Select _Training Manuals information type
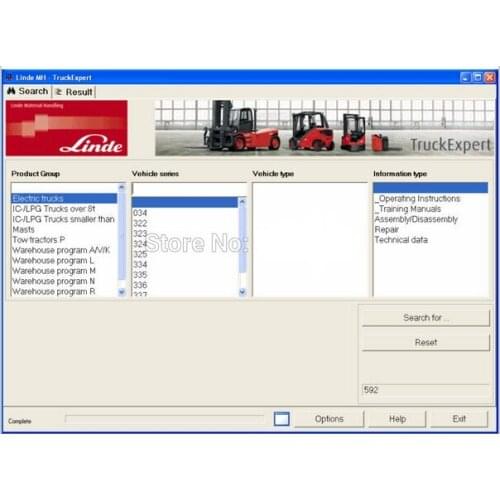This screenshot has width=500, height=500. tap(430, 209)
